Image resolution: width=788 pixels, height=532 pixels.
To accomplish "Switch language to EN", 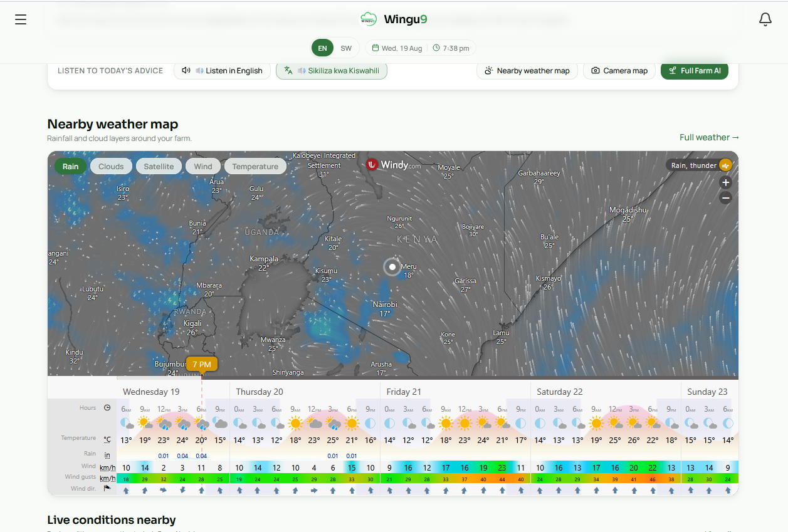I will click(x=322, y=48).
